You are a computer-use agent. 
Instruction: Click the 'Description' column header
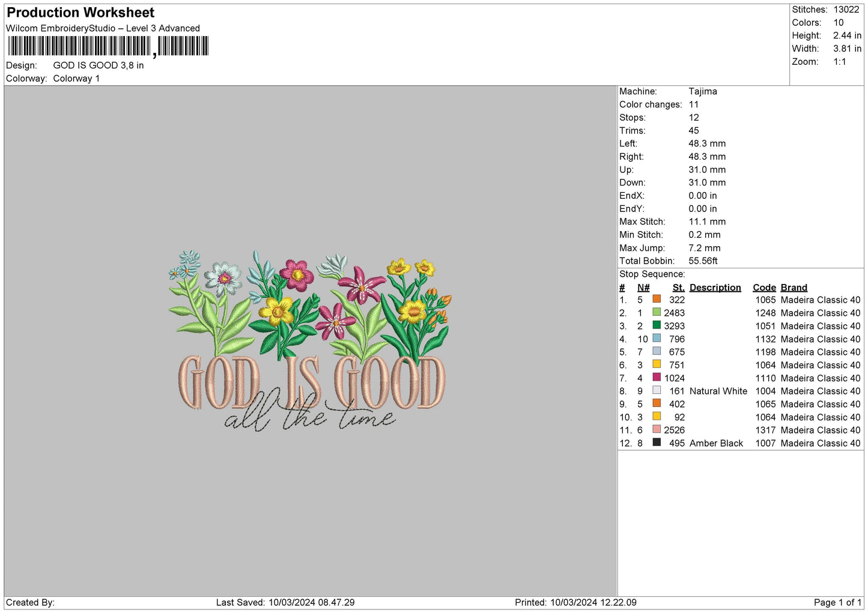(x=715, y=288)
